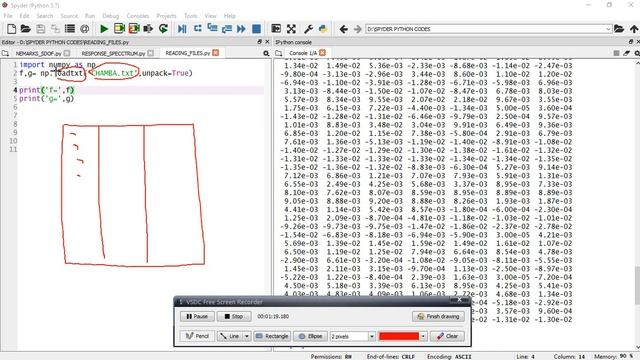Open file using the folder icon
Image resolution: width=640 pixels, height=360 pixels.
[26, 29]
